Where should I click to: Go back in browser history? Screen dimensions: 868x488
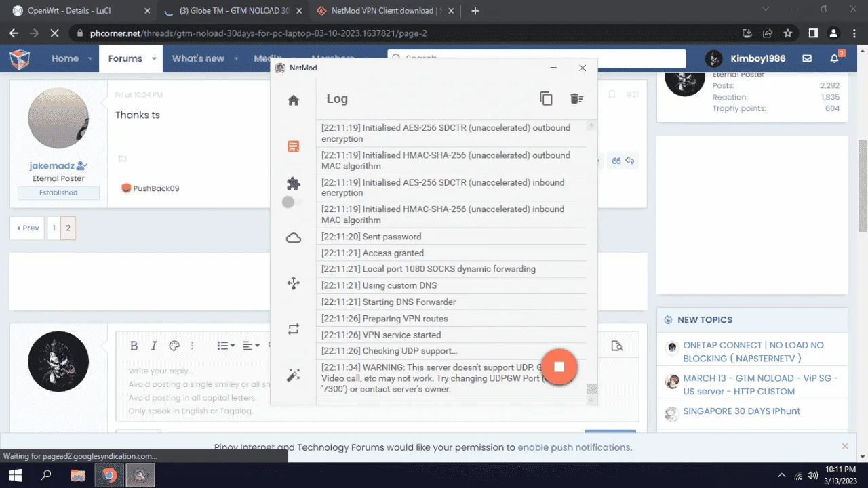point(14,33)
